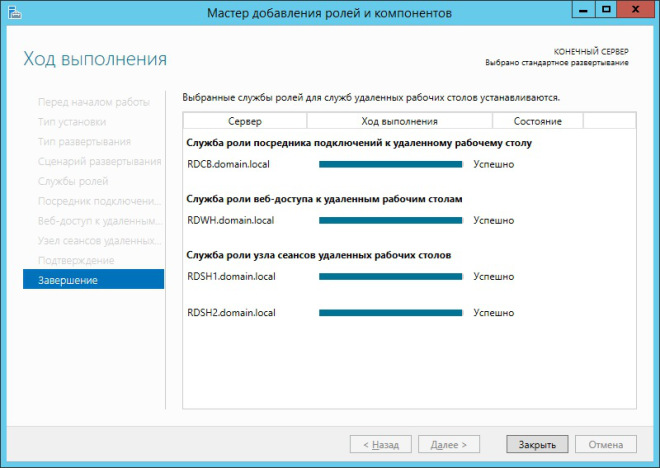Click the Закрыть button

click(537, 444)
